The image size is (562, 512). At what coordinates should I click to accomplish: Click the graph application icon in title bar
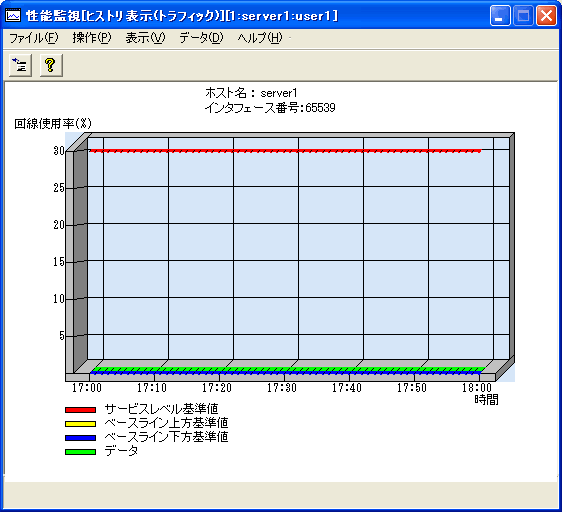(x=13, y=15)
